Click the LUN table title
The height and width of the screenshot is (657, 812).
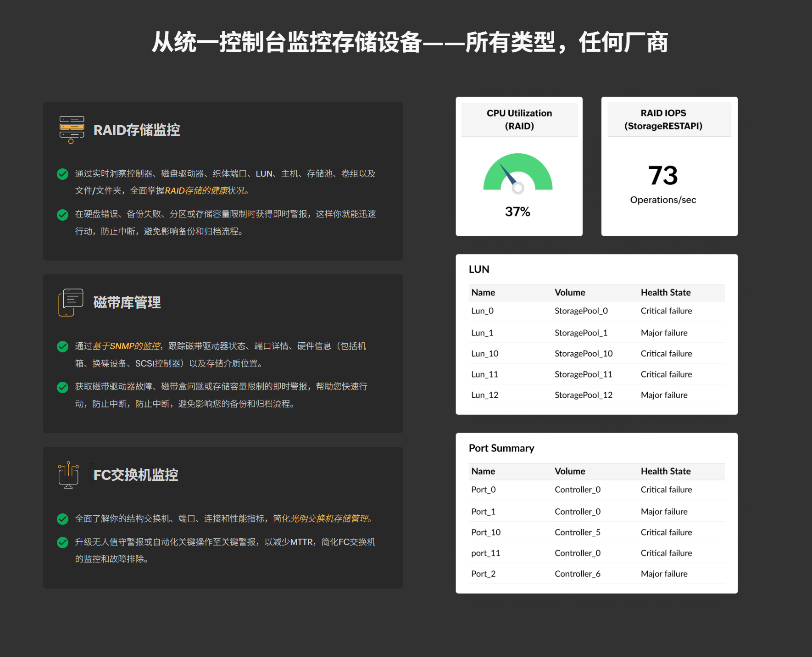coord(479,269)
